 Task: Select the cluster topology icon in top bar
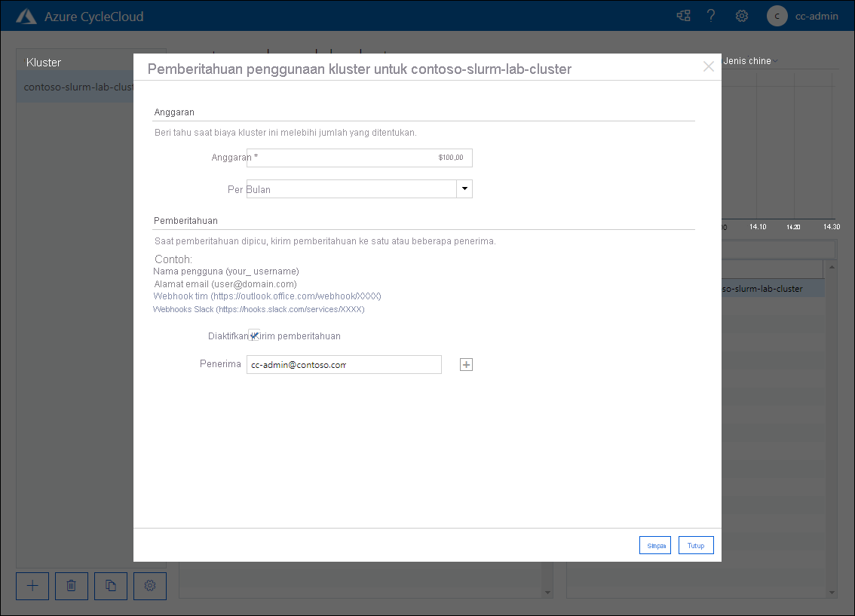pos(683,15)
